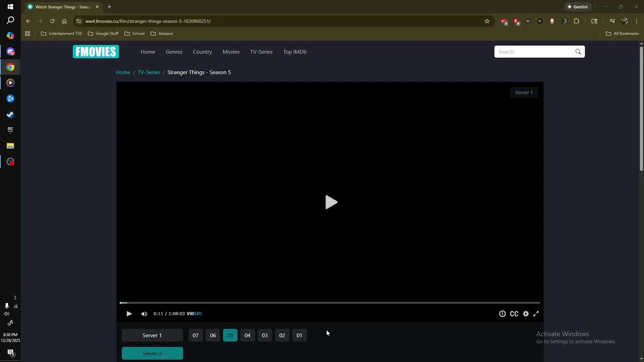The image size is (644, 362).
Task: Click the VIDSRC logo in the player
Action: (194, 314)
